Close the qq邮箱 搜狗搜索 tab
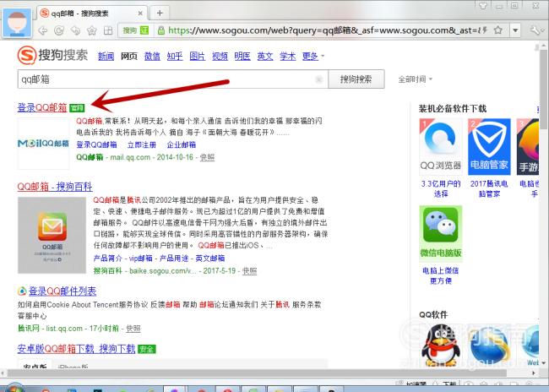549x392 pixels. 140,14
